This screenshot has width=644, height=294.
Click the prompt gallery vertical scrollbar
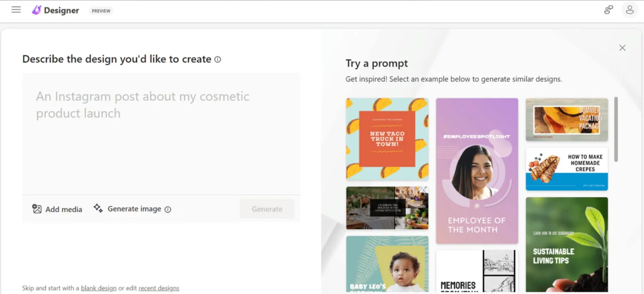[x=616, y=130]
